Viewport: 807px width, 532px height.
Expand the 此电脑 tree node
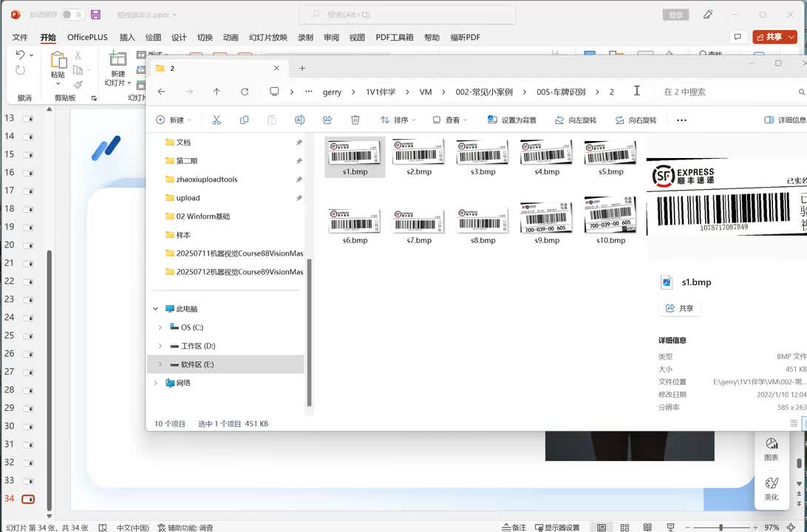pos(155,309)
